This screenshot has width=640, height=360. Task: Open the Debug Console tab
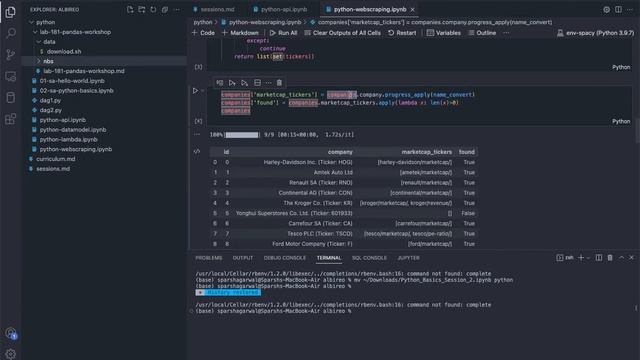pos(284,258)
